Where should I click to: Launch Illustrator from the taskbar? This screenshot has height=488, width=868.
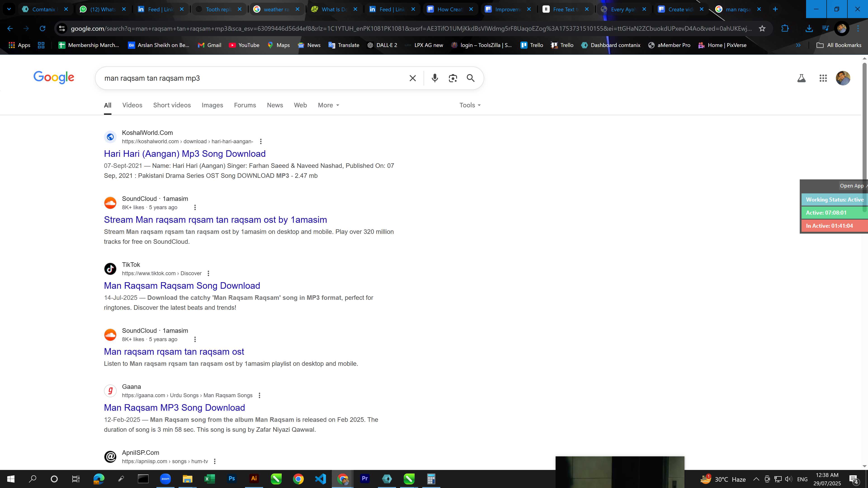coord(254,479)
